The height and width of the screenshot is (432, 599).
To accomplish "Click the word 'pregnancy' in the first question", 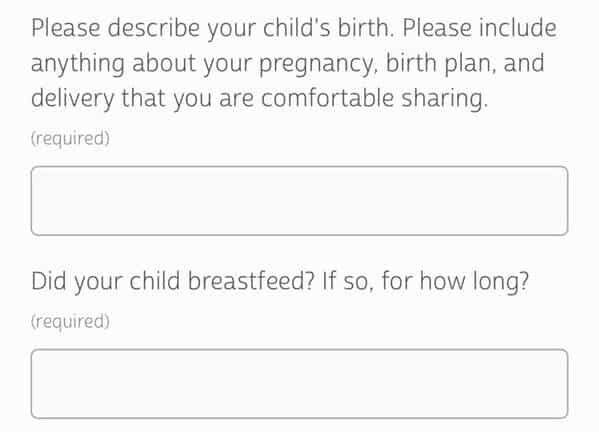I will click(318, 65).
